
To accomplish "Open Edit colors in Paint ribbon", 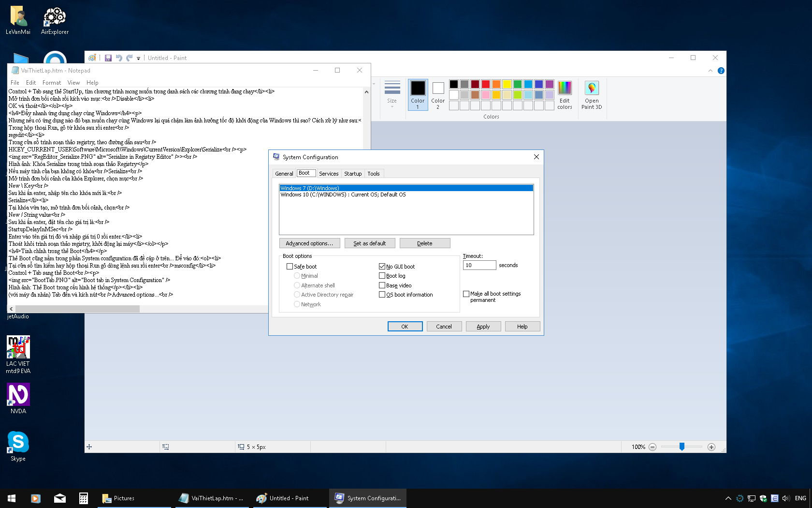I will [x=565, y=95].
